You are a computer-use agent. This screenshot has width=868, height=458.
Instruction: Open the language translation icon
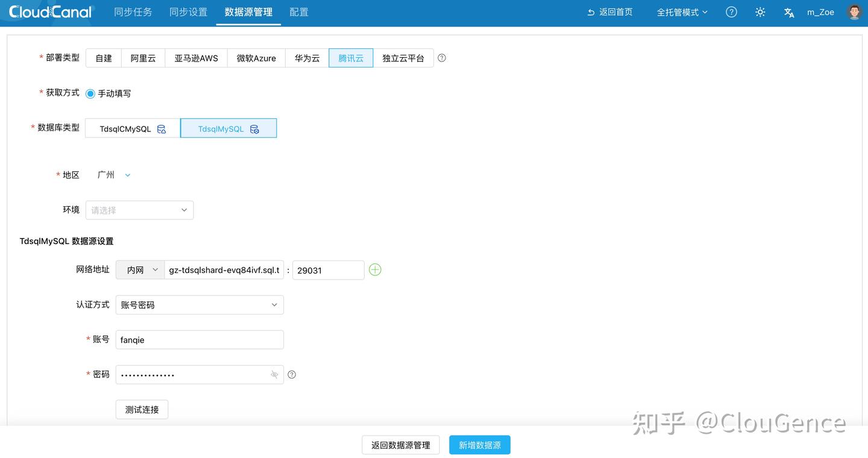coord(789,13)
